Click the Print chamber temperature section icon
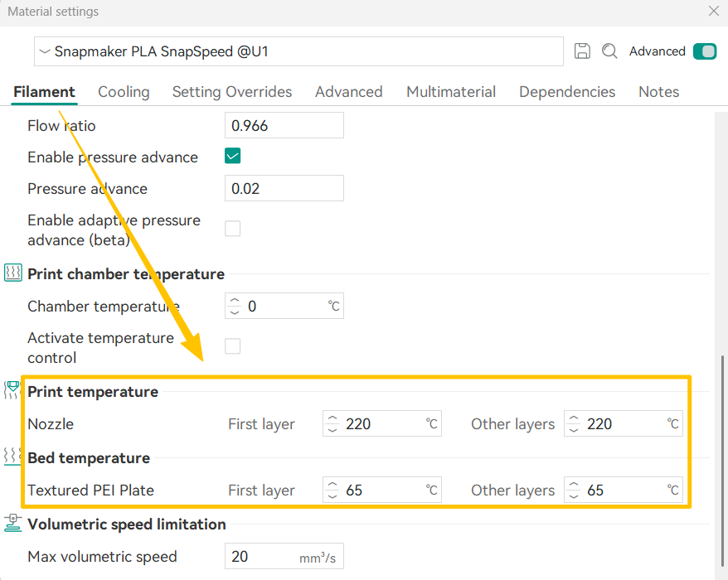 click(13, 273)
